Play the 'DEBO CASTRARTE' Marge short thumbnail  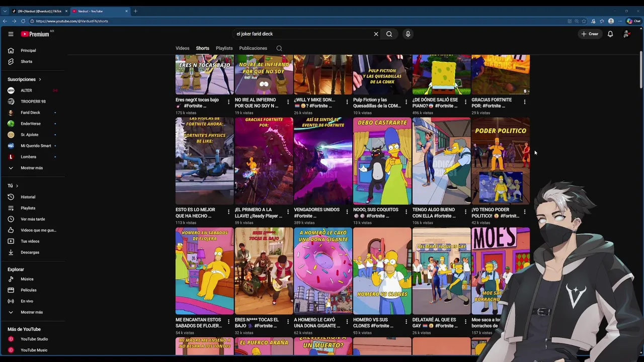[x=382, y=161]
